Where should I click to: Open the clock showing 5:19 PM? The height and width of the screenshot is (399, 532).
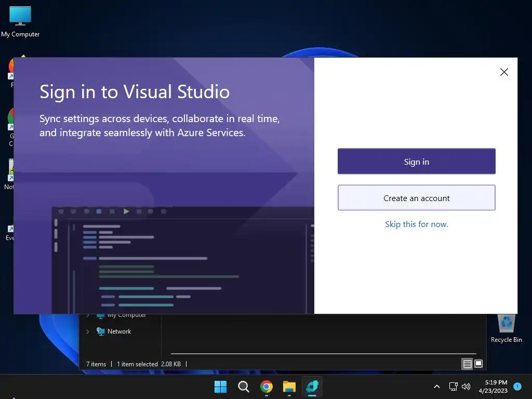[493, 387]
